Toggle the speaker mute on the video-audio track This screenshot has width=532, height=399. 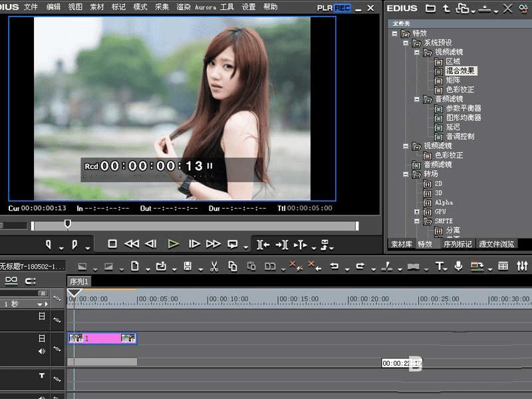[42, 352]
